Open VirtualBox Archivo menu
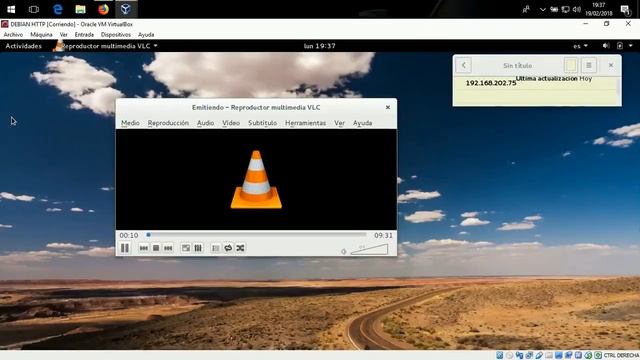 (x=13, y=35)
